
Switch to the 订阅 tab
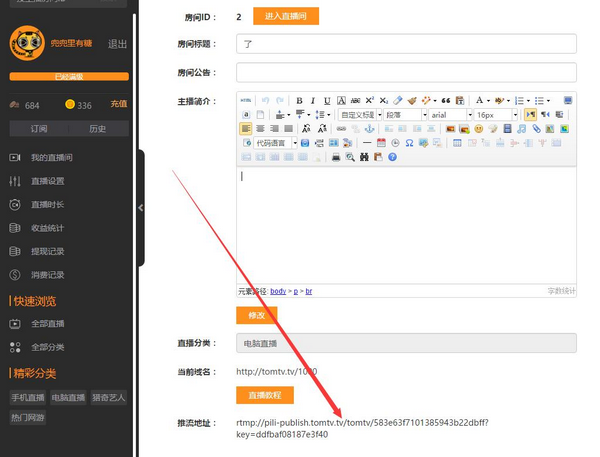[39, 129]
